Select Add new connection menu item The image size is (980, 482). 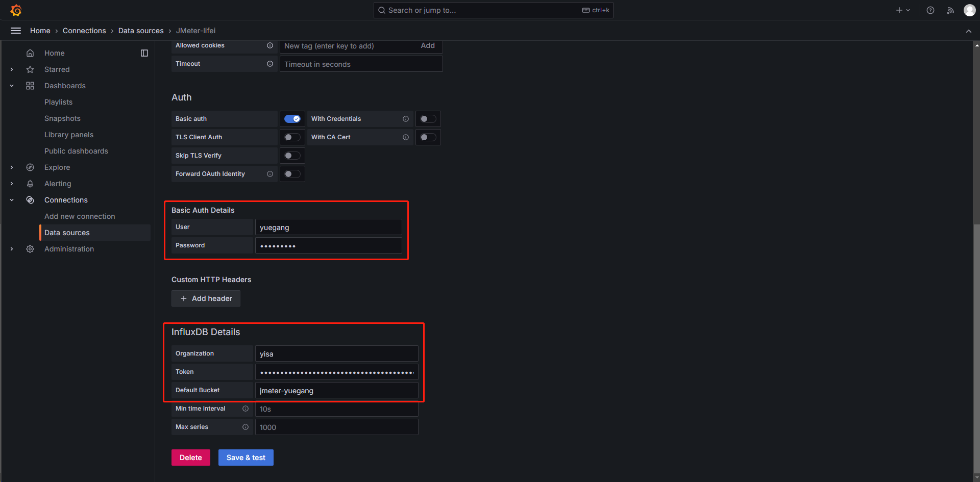[80, 216]
